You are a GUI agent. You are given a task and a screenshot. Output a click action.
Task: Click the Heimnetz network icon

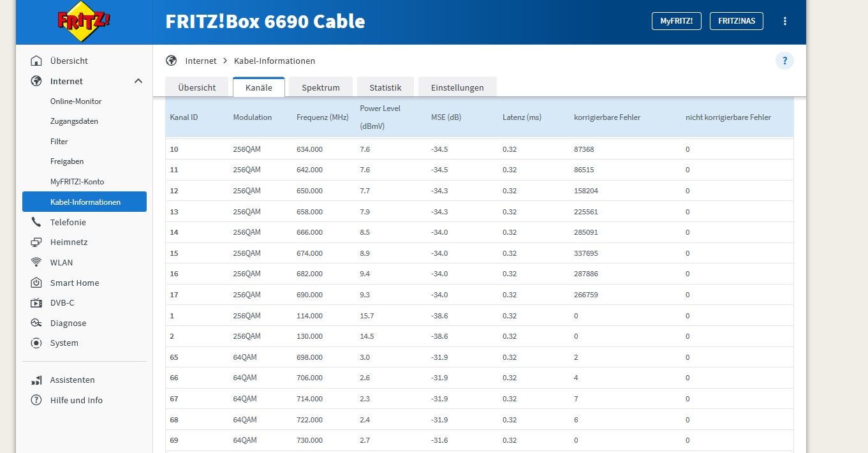[x=36, y=242]
